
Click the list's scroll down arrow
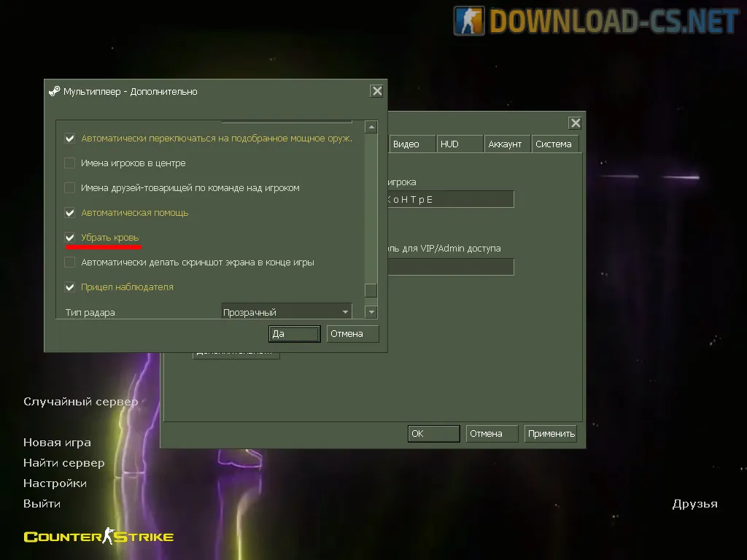(371, 312)
